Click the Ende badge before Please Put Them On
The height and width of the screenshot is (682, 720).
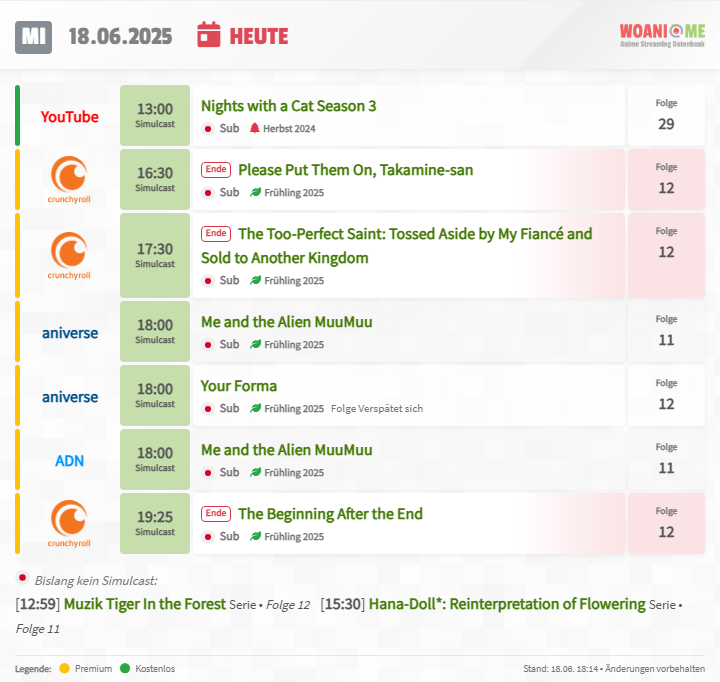point(216,169)
